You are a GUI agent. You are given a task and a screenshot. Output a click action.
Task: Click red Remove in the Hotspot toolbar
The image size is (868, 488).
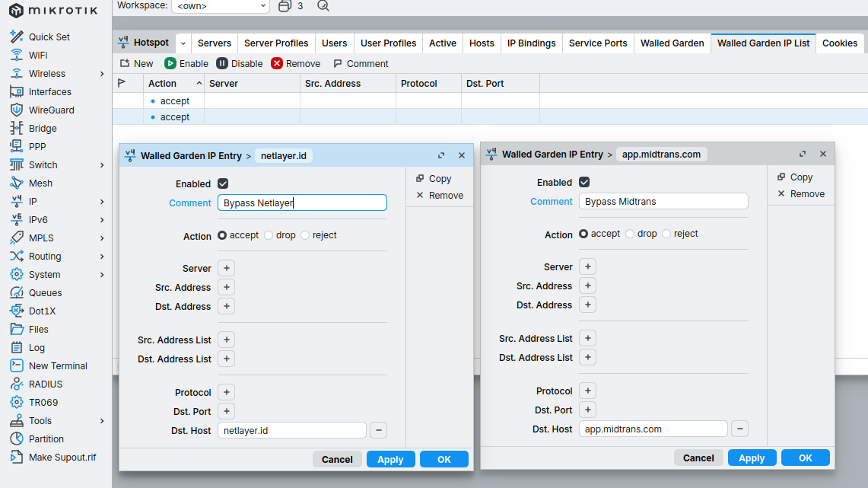coord(296,64)
